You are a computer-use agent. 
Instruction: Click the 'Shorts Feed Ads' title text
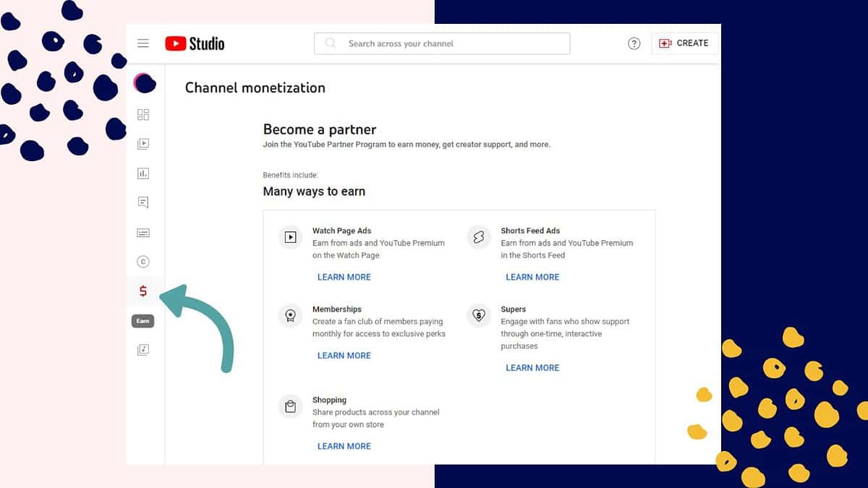530,231
